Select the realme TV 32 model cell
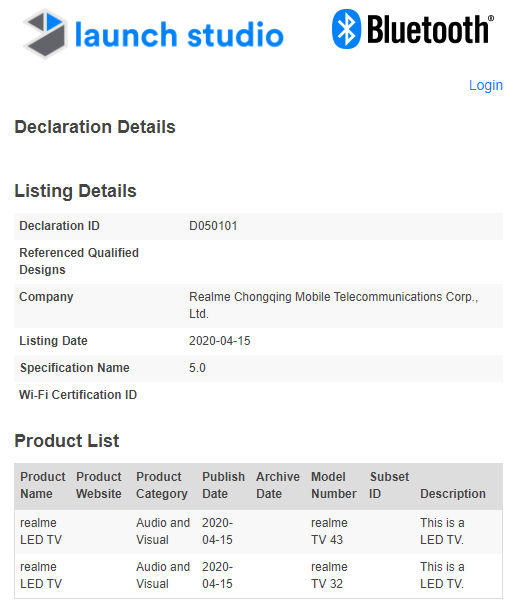 329,575
